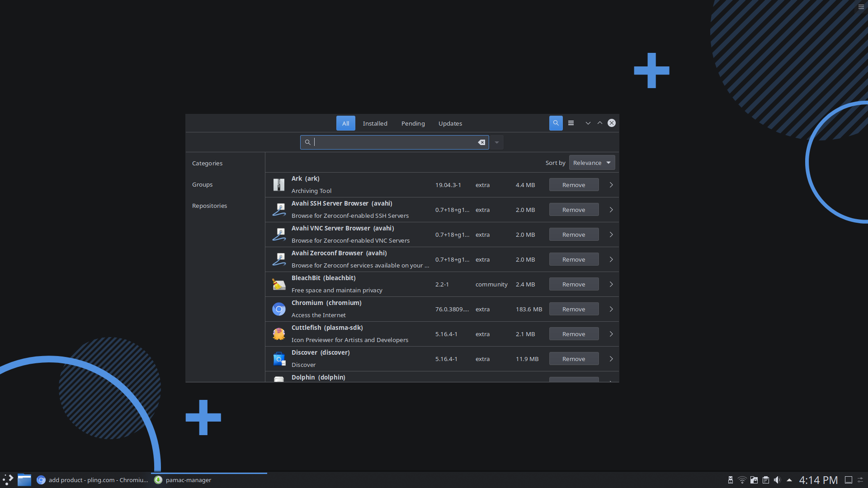This screenshot has height=488, width=868.
Task: Select Repositories in the sidebar
Action: tap(209, 206)
